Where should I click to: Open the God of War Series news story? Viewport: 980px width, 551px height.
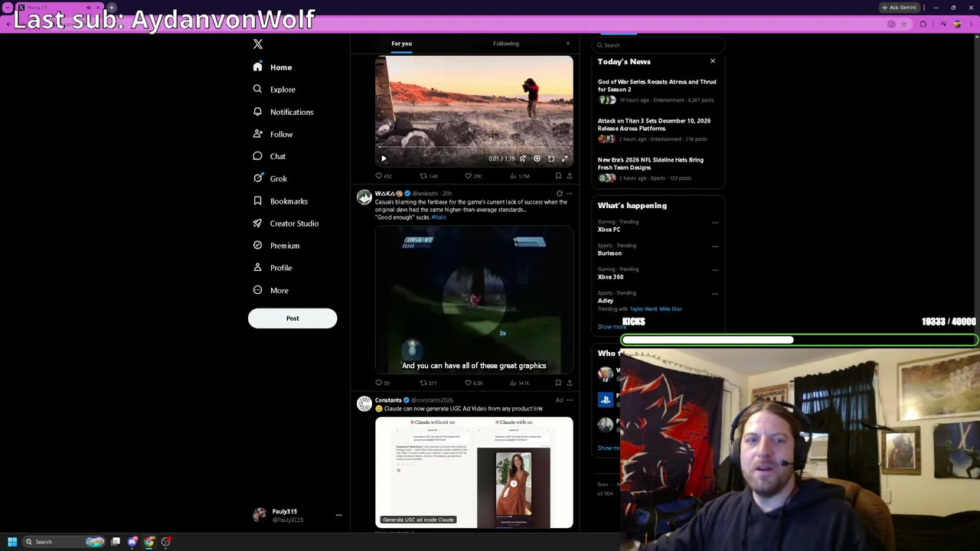click(657, 92)
